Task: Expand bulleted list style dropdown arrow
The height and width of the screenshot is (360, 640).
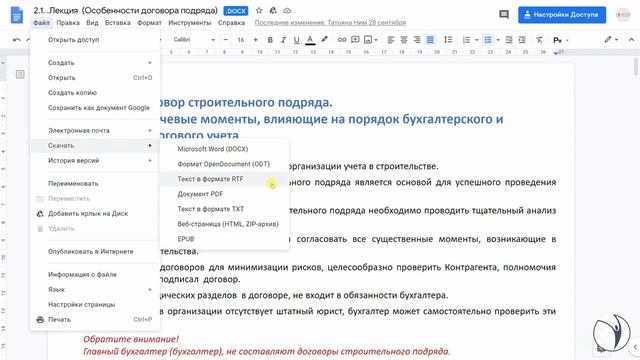Action: [498, 40]
